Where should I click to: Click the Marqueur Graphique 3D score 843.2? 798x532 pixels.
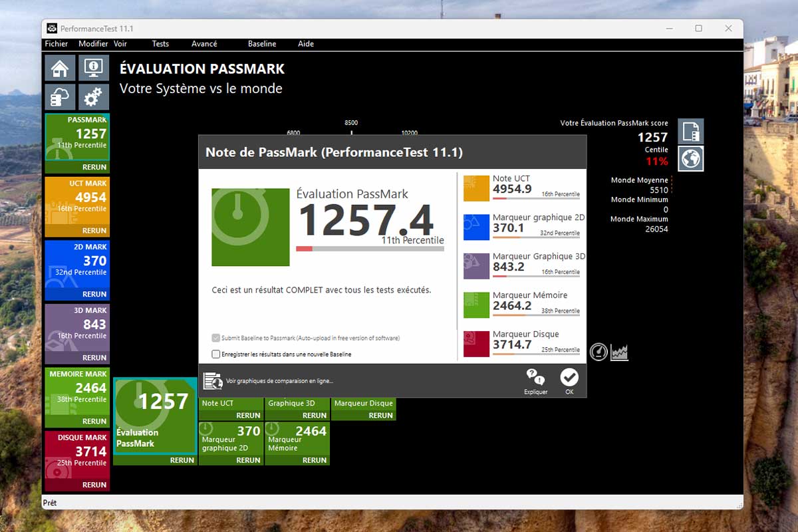point(509,267)
